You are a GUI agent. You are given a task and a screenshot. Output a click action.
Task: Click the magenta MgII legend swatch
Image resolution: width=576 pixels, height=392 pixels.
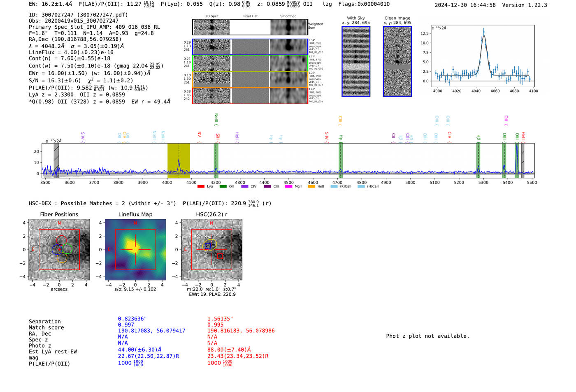click(x=288, y=187)
